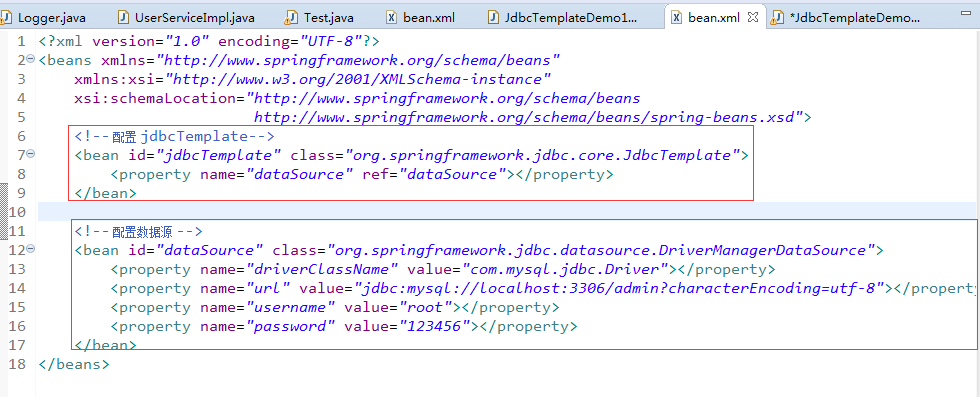Image resolution: width=980 pixels, height=397 pixels.
Task: Click the value "root" on line 15
Action: (426, 308)
